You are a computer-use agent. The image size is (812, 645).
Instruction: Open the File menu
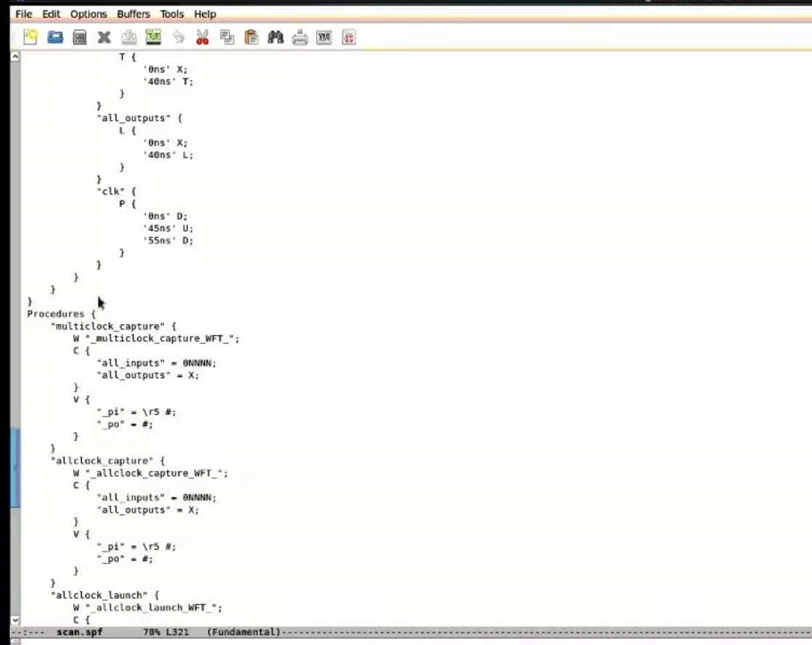tap(24, 14)
